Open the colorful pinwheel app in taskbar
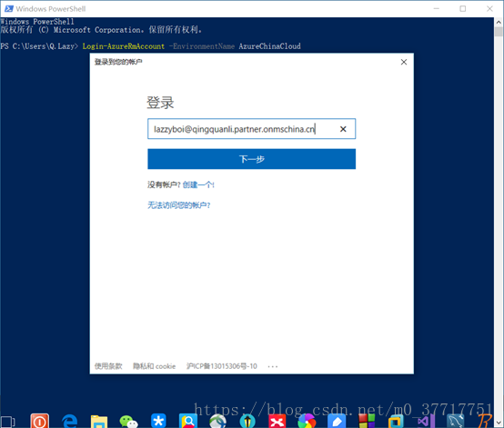Image resolution: width=504 pixels, height=428 pixels. pos(307,422)
